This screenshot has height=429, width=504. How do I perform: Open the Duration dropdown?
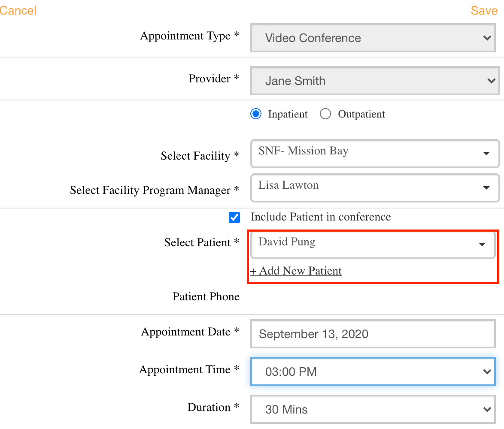[372, 409]
